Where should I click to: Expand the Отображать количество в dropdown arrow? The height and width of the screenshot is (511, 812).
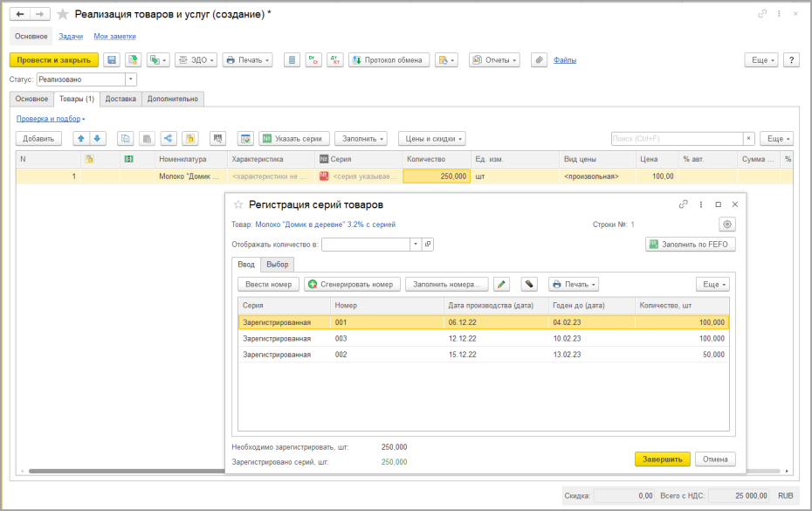416,244
